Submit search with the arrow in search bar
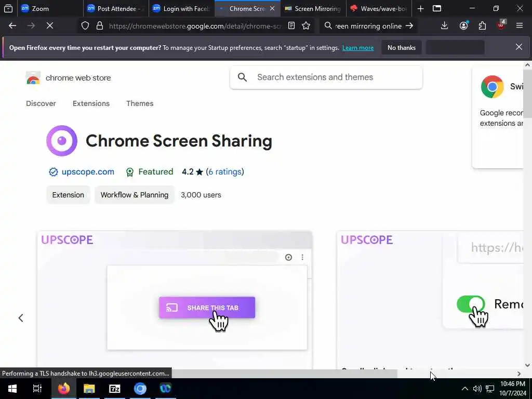The height and width of the screenshot is (399, 532). tap(409, 26)
